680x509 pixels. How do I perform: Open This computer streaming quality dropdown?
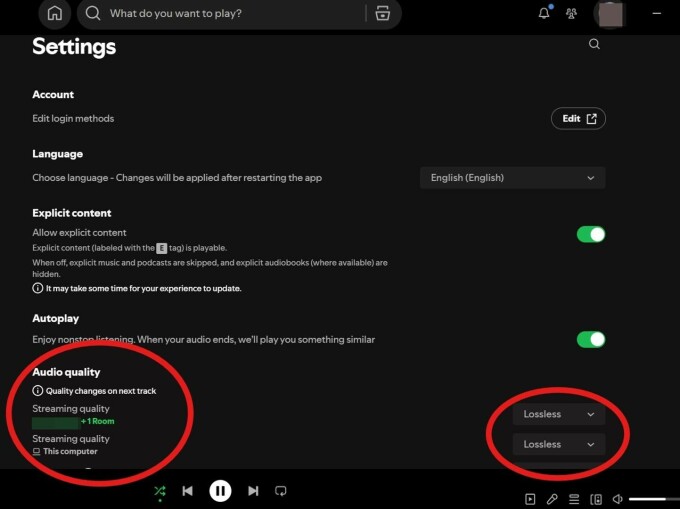click(558, 444)
